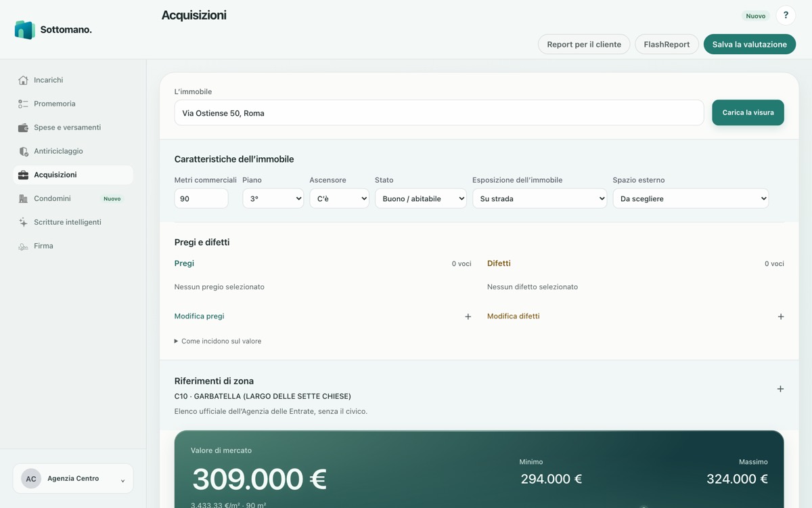Click the Salva la valutazione button
Screen dimensions: 812x508
coord(750,44)
